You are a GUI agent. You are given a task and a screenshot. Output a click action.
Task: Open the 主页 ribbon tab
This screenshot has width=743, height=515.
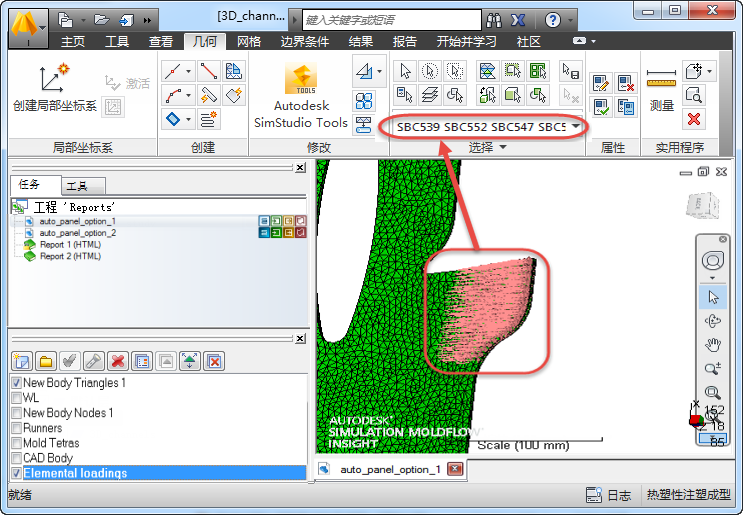(73, 42)
